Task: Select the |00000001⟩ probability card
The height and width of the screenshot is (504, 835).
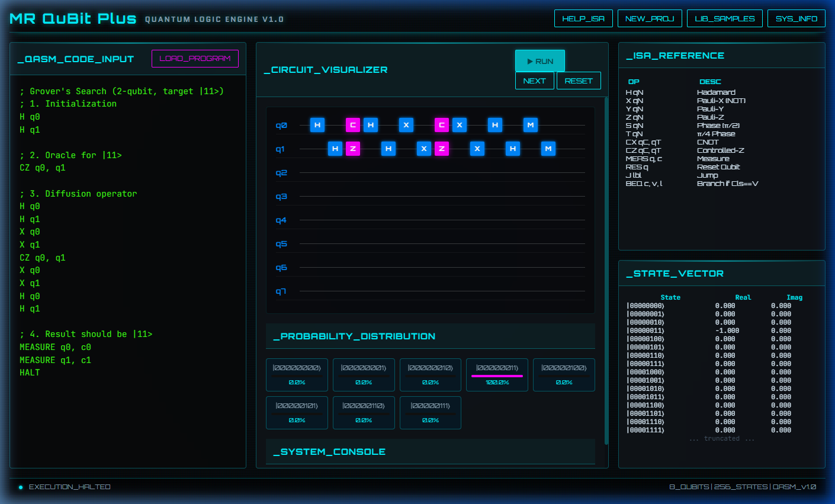Action: pyautogui.click(x=364, y=375)
